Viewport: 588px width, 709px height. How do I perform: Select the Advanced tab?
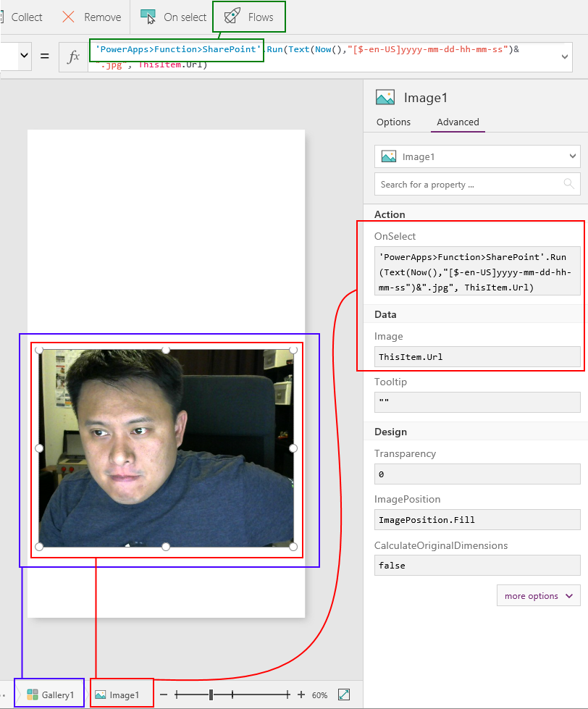pyautogui.click(x=458, y=122)
